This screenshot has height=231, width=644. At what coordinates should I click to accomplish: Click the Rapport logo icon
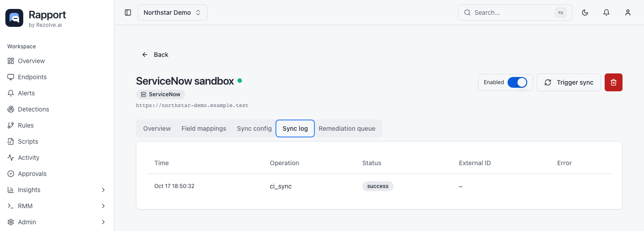click(x=14, y=18)
